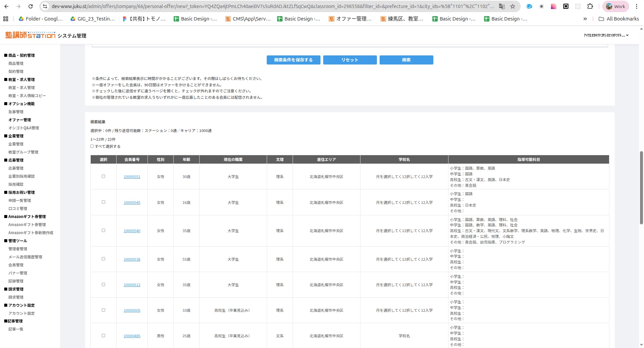This screenshot has width=644, height=348.
Task: Open the All Bookmarks folder
Action: coord(619,19)
